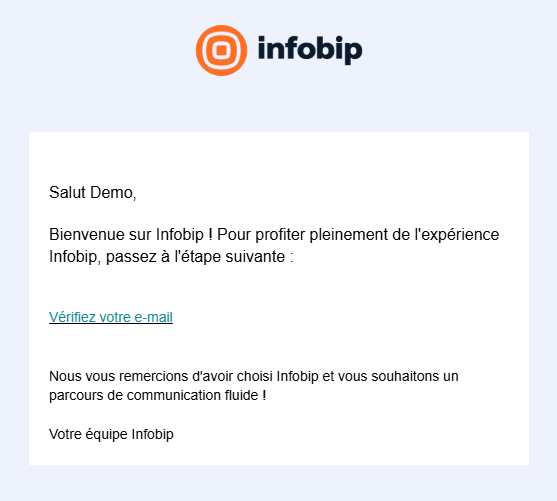
Task: Click the word e-mail in the link
Action: [153, 317]
